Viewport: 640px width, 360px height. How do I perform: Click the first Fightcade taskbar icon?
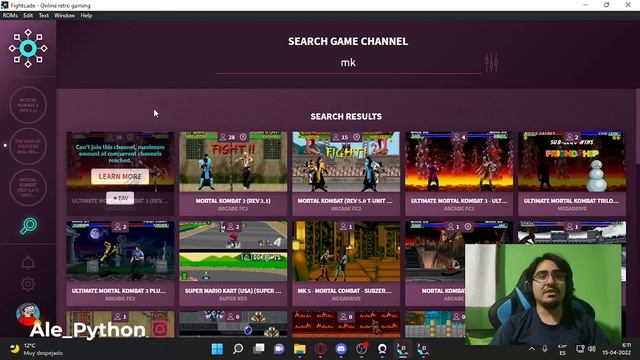(x=402, y=349)
